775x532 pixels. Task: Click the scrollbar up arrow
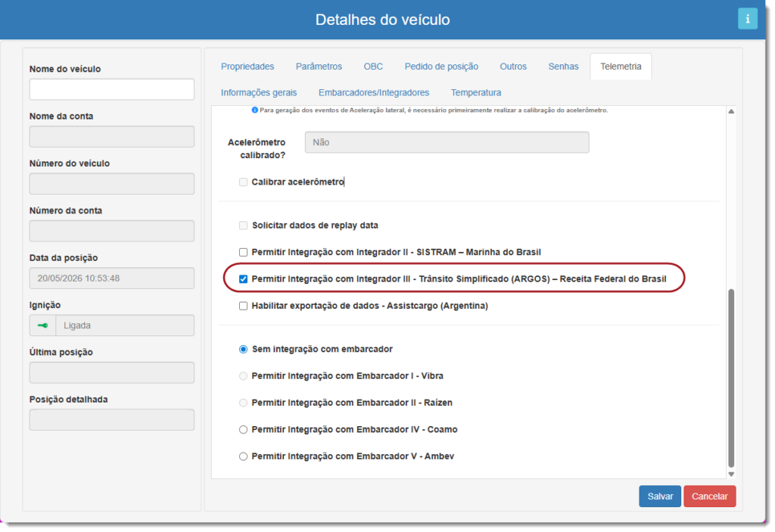pos(731,111)
